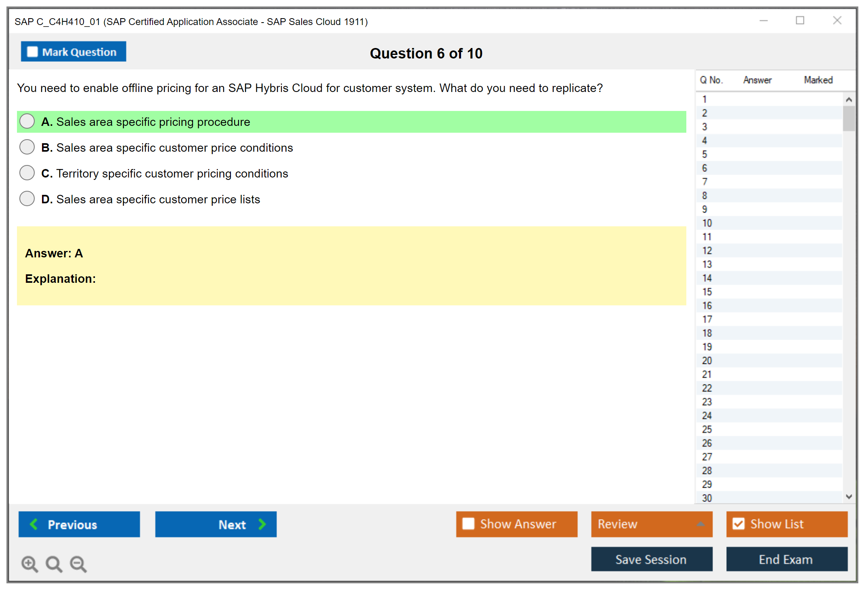Click the zoom out magnifier icon

pyautogui.click(x=78, y=564)
